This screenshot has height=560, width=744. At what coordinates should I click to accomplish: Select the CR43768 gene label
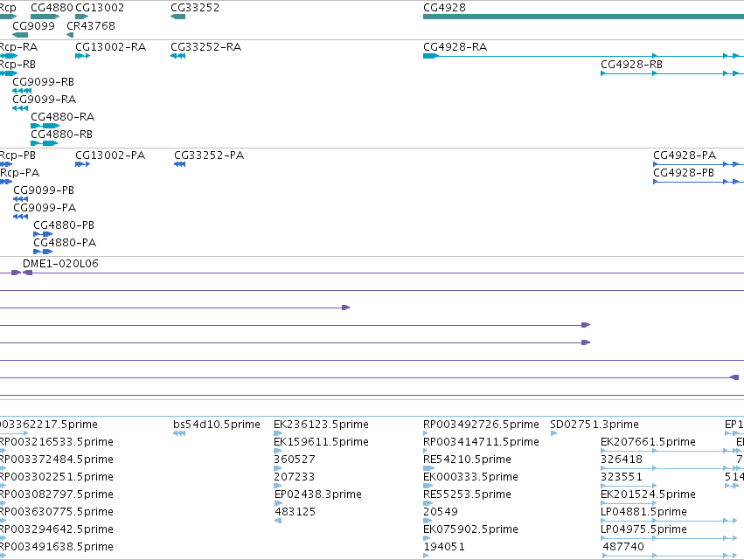coord(91,25)
